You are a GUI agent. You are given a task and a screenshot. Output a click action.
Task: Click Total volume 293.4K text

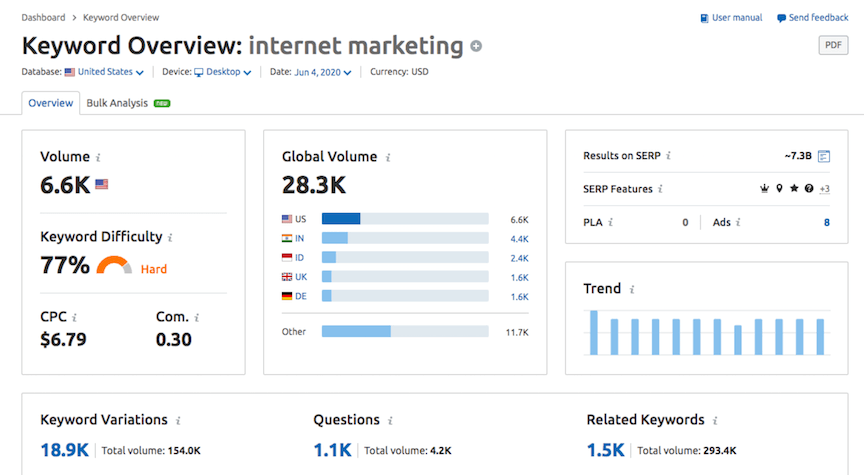coord(687,451)
